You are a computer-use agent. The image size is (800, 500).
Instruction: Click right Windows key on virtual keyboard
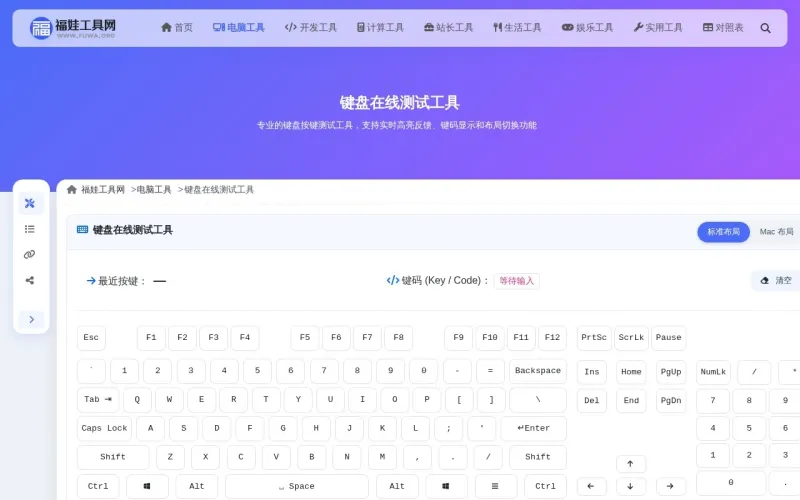pos(446,486)
